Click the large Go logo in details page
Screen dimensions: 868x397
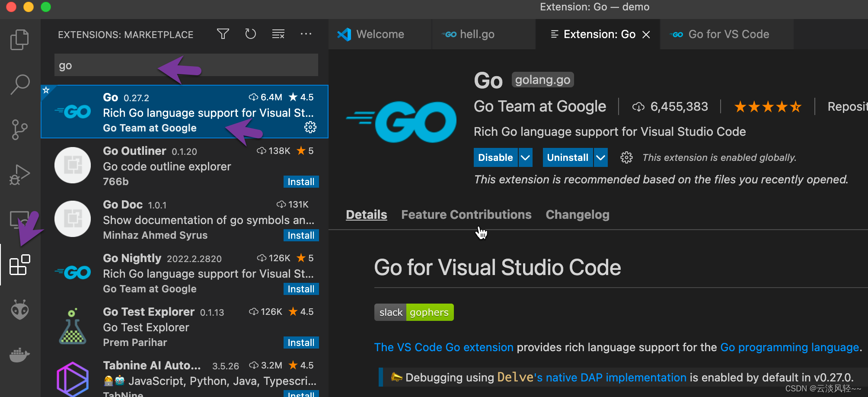401,122
